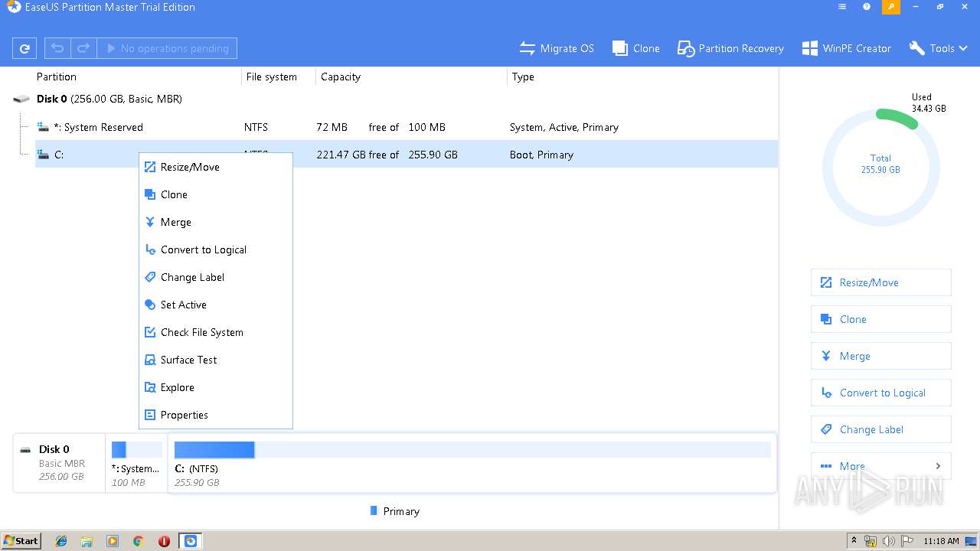
Task: Choose Change Label in context menu
Action: (216, 277)
